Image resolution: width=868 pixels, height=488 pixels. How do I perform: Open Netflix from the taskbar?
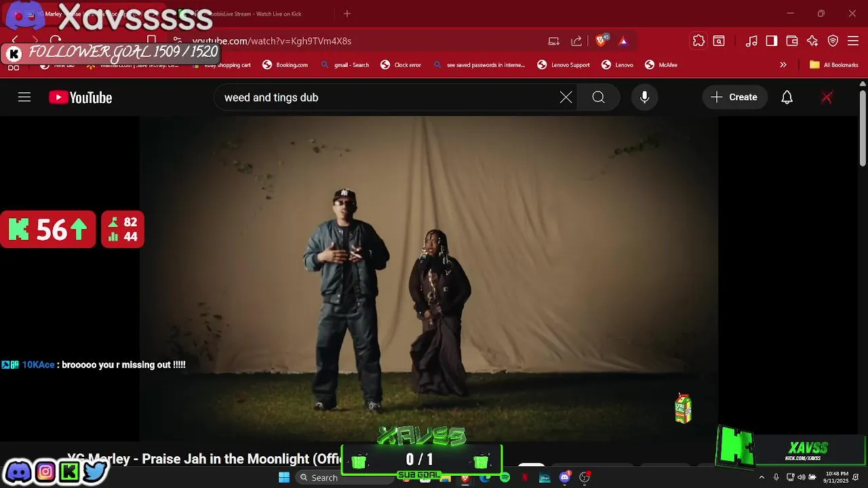(524, 478)
